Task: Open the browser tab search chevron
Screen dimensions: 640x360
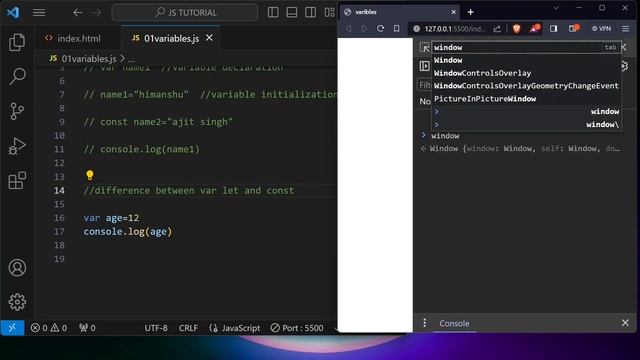Action: (556, 8)
